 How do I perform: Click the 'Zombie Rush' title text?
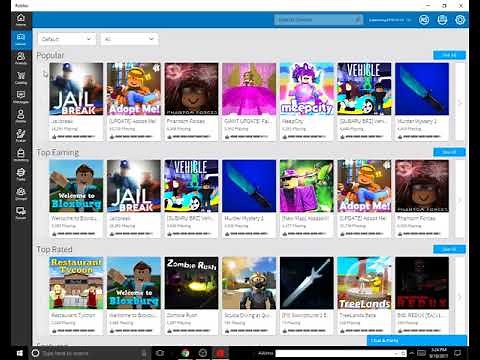click(x=182, y=315)
